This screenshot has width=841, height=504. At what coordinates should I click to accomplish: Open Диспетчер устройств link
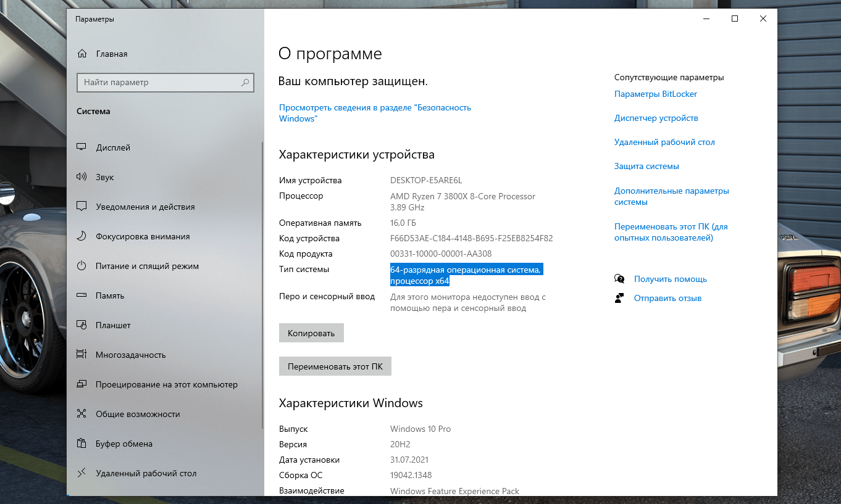point(656,118)
